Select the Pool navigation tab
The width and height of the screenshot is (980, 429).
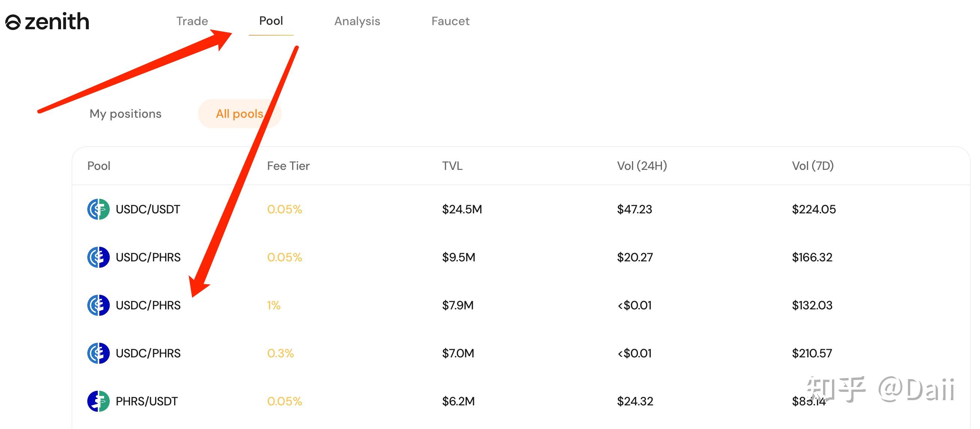click(271, 21)
